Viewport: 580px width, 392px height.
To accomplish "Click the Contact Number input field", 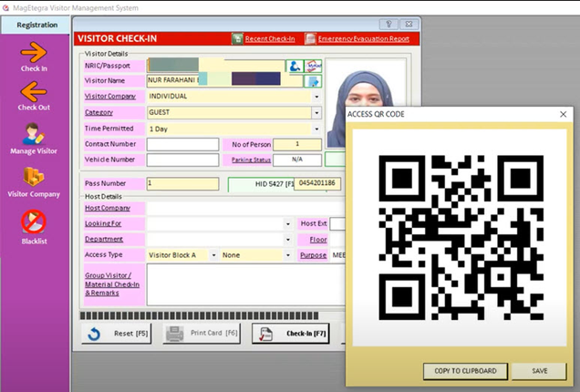I will pyautogui.click(x=182, y=144).
